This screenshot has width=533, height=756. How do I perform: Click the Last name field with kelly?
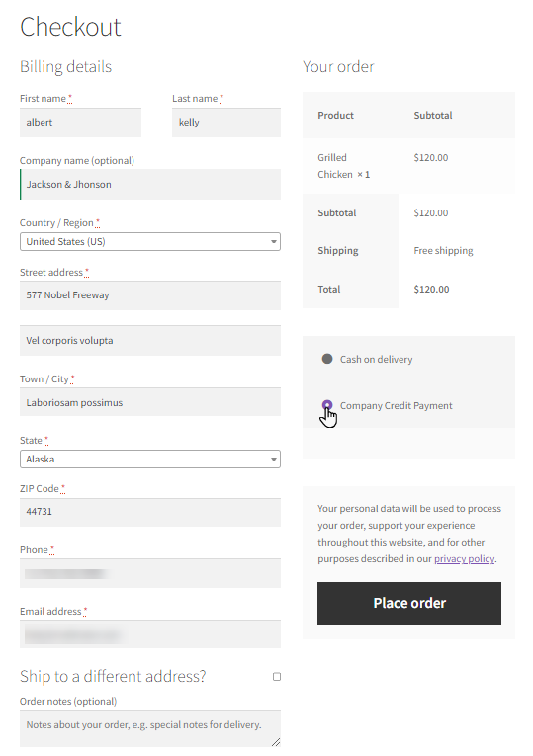(x=226, y=123)
